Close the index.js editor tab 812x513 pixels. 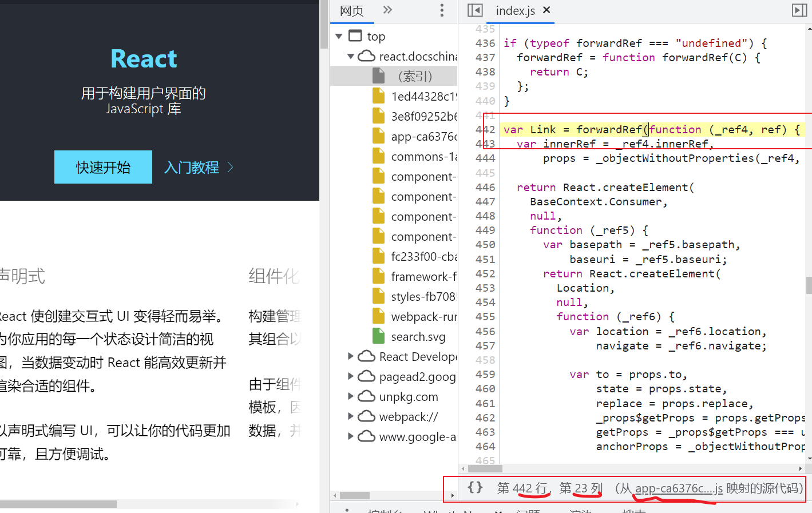pos(546,10)
